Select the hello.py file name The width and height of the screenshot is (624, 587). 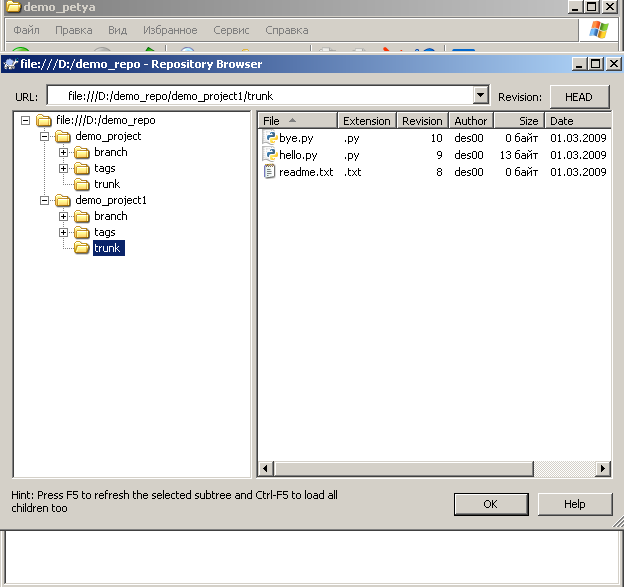coord(298,155)
